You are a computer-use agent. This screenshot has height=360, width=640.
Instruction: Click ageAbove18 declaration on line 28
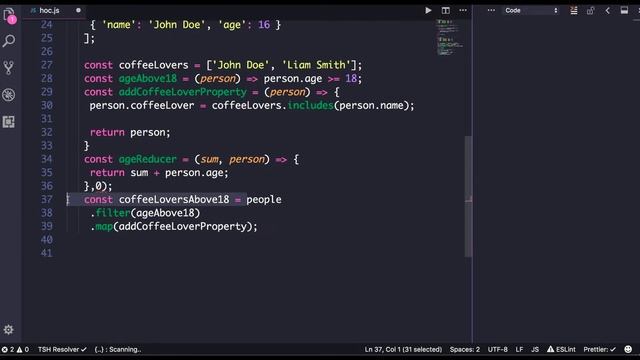pos(148,78)
